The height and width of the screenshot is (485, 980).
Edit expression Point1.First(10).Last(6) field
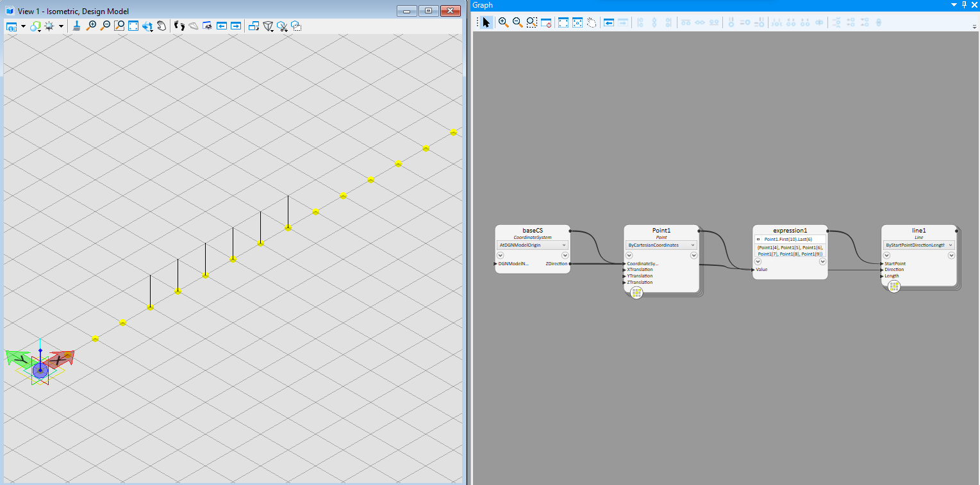point(794,239)
